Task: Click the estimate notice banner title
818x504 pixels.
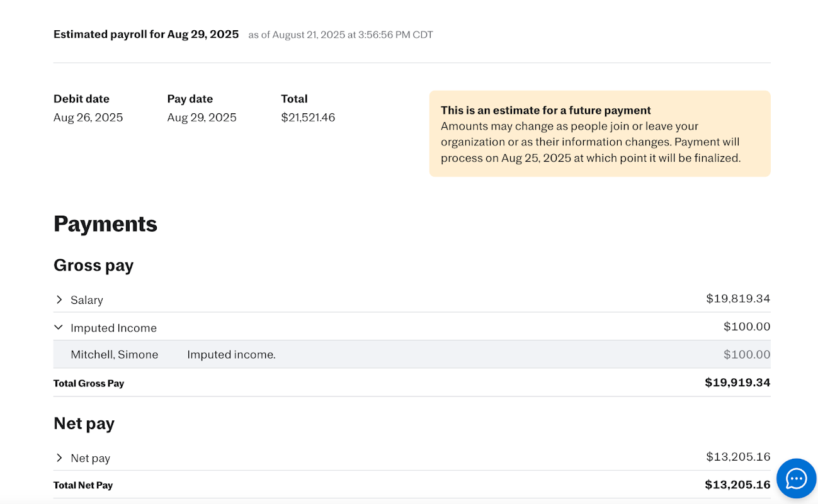Action: 545,111
